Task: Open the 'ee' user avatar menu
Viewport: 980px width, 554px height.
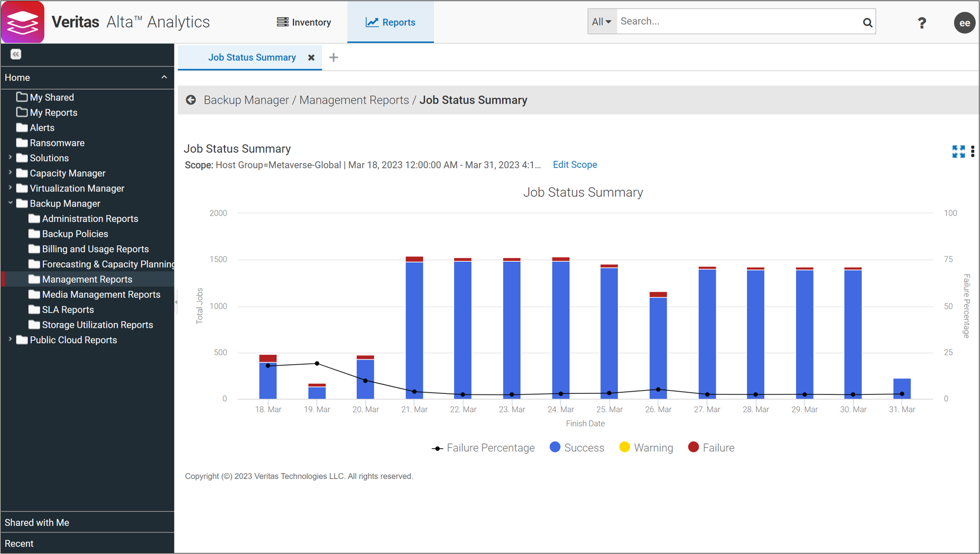Action: pos(964,23)
